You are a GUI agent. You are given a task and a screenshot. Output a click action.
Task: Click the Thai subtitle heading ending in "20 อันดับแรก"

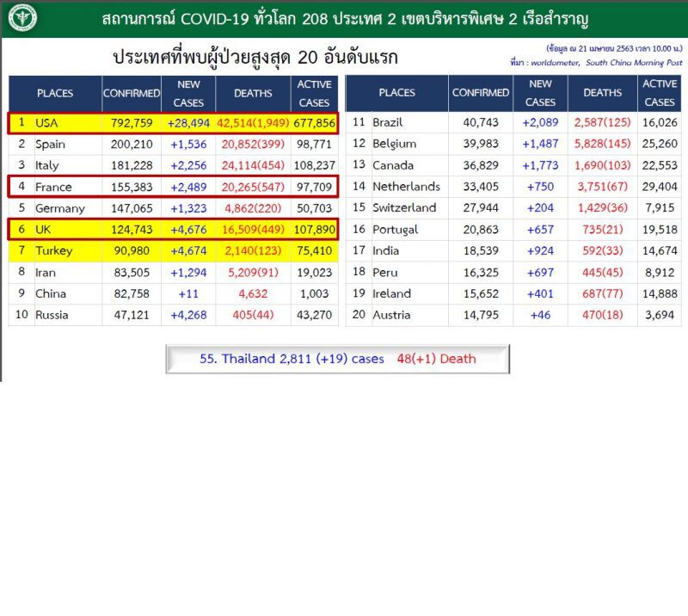click(x=255, y=58)
